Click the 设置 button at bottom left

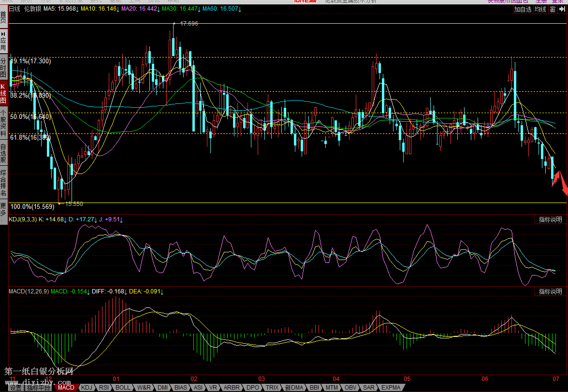pyautogui.click(x=15, y=388)
